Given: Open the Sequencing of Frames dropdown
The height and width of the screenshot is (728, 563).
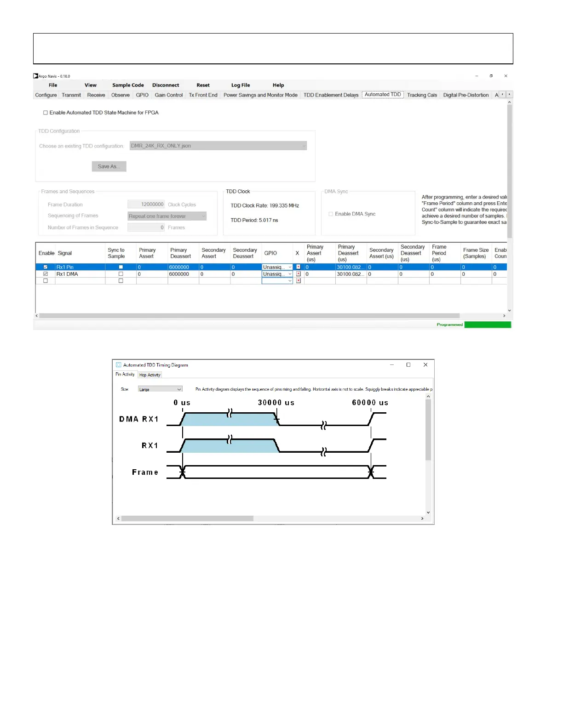Looking at the screenshot, I should click(x=167, y=216).
